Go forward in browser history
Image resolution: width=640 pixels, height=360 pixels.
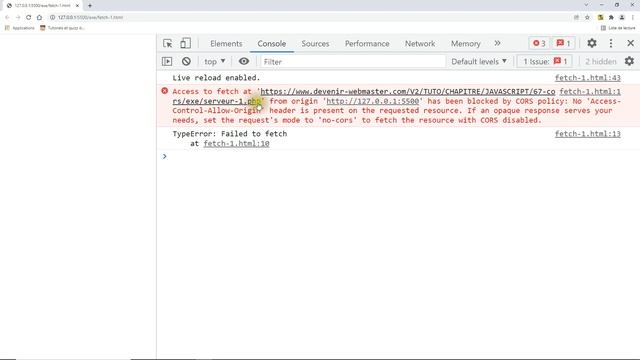pyautogui.click(x=18, y=17)
